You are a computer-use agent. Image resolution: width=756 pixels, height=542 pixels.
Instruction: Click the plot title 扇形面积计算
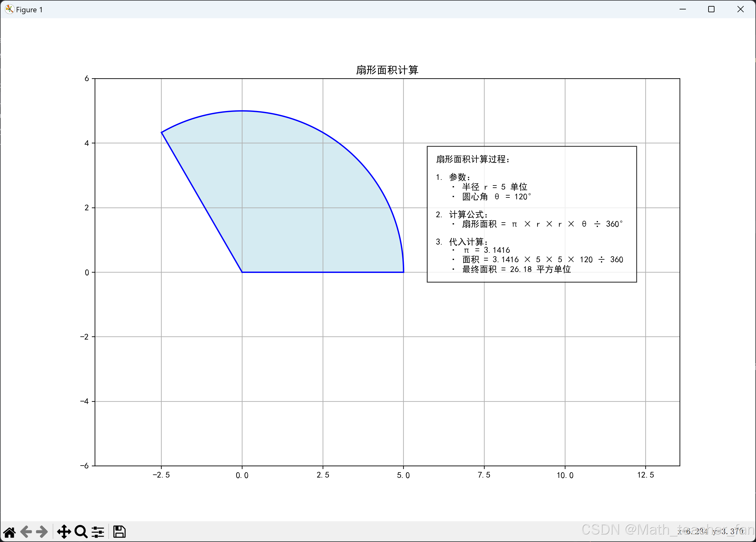click(x=387, y=70)
